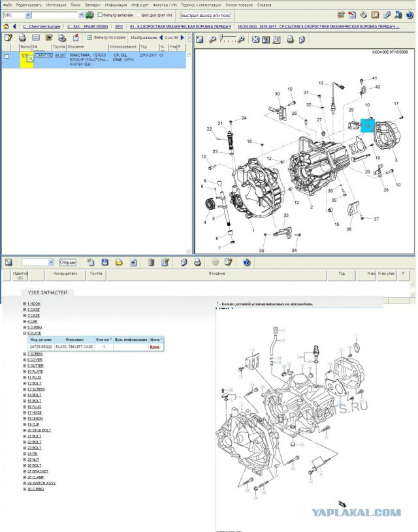Print the parts list with the printer icon
The height and width of the screenshot is (532, 418).
pyautogui.click(x=22, y=38)
